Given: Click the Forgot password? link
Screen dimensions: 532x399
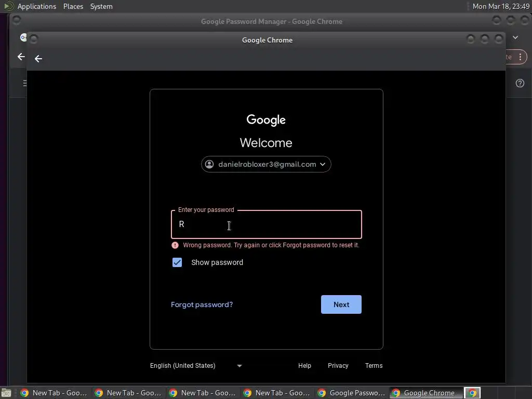Looking at the screenshot, I should click(x=202, y=304).
